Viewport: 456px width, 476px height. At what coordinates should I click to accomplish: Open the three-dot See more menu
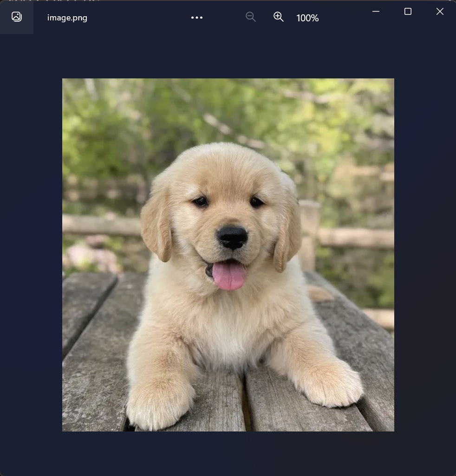[x=197, y=18]
